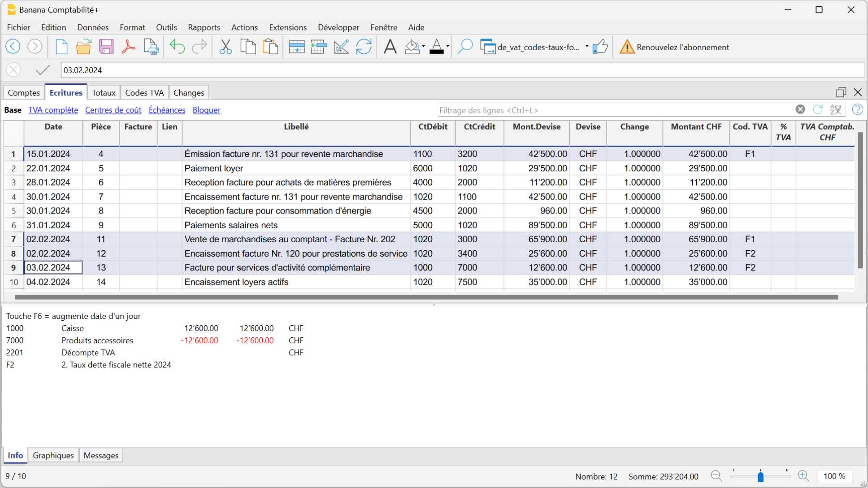Click the thumbs-up feedback icon

[x=600, y=47]
